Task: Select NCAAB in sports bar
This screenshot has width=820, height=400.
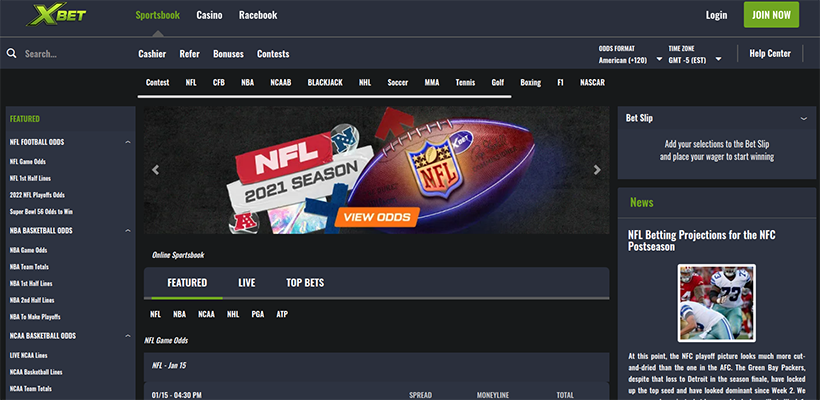Action: 281,83
